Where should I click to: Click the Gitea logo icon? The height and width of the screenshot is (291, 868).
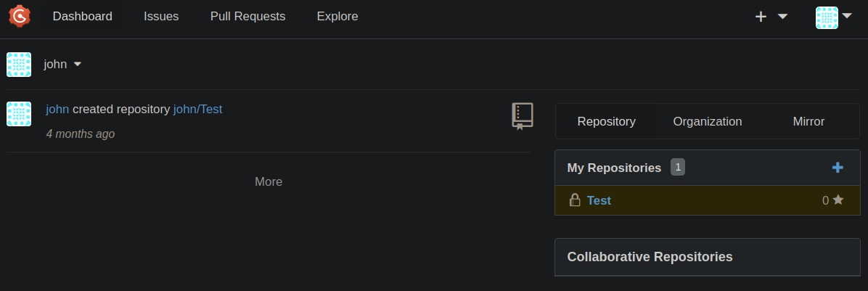19,16
